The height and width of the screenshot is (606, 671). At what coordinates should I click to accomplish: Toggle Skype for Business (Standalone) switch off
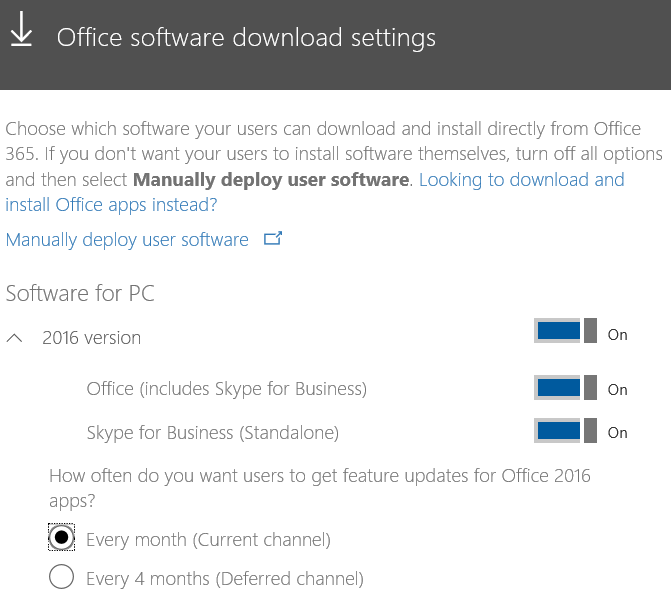tap(565, 431)
